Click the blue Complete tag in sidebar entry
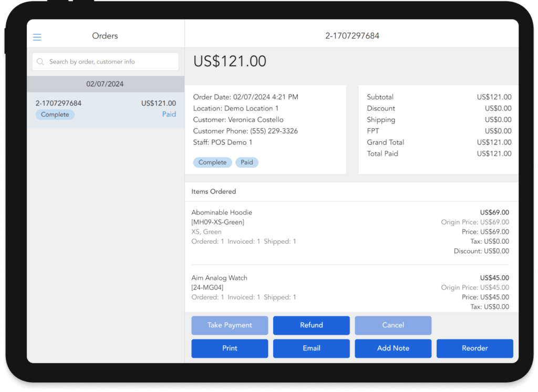Image resolution: width=538 pixels, height=392 pixels. (55, 114)
